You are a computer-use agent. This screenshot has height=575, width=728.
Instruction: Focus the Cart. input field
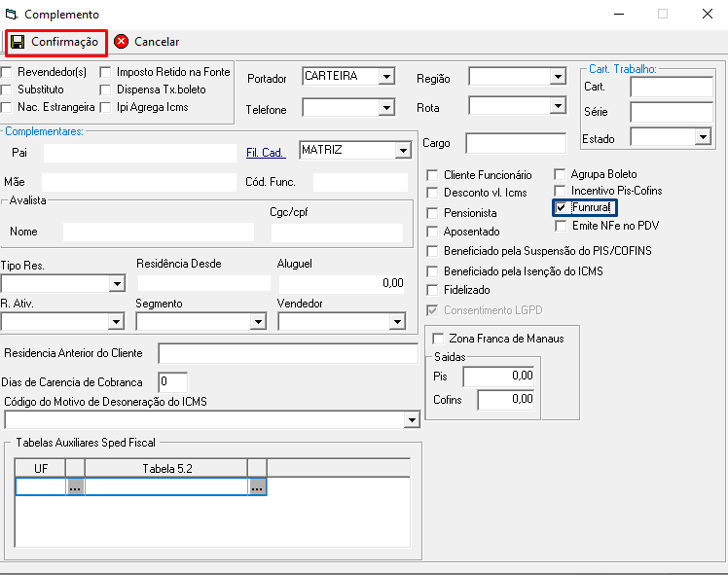click(x=672, y=87)
